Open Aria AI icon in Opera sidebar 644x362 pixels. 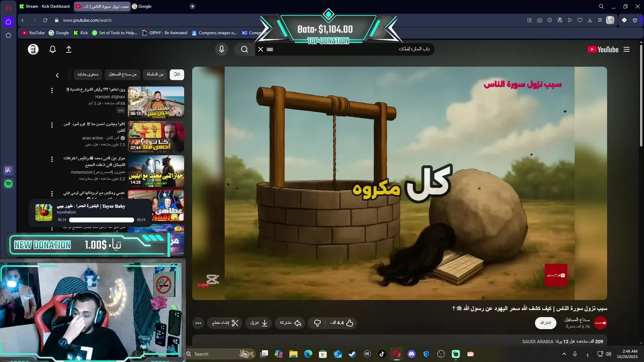click(x=8, y=170)
